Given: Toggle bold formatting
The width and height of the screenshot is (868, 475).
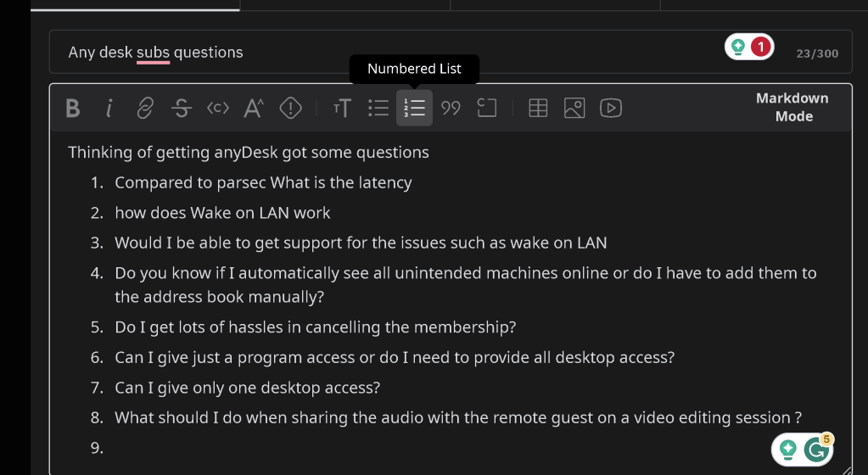Looking at the screenshot, I should 72,108.
